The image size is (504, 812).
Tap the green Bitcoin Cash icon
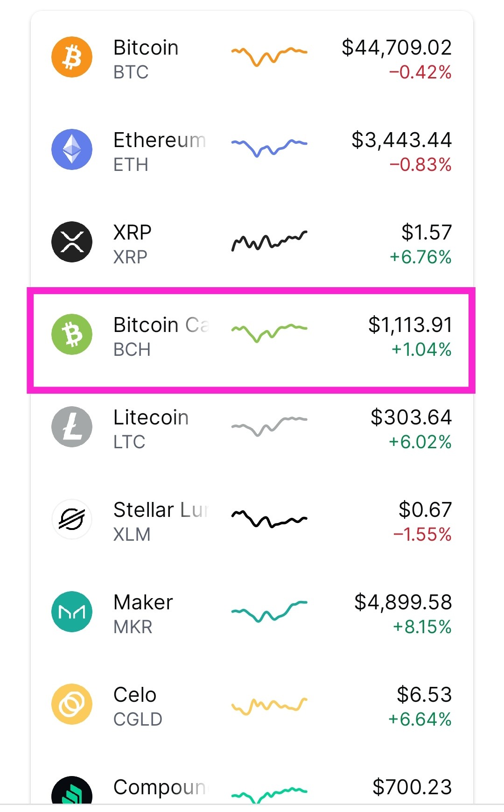(x=72, y=334)
